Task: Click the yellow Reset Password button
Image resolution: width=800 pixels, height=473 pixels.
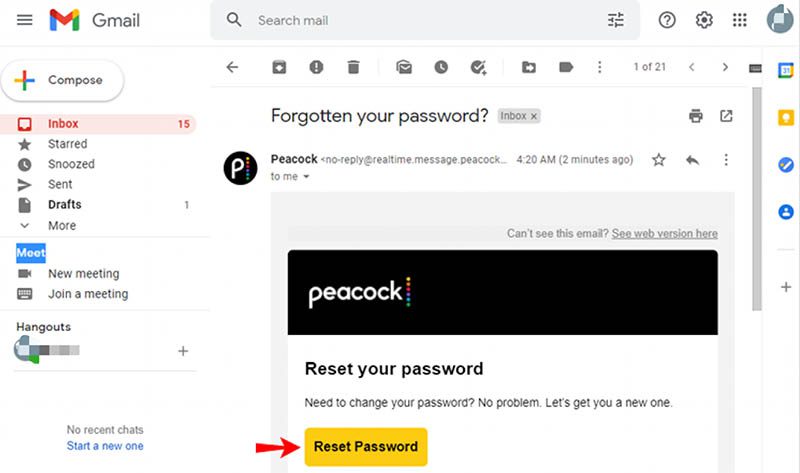Action: click(x=366, y=447)
